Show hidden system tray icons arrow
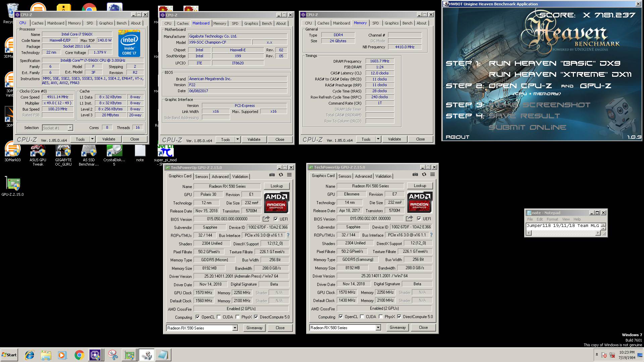This screenshot has height=362, width=644. coord(597,355)
